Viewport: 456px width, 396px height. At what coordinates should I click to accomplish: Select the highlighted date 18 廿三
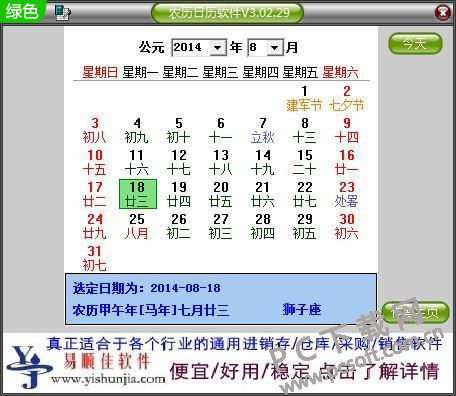(138, 194)
